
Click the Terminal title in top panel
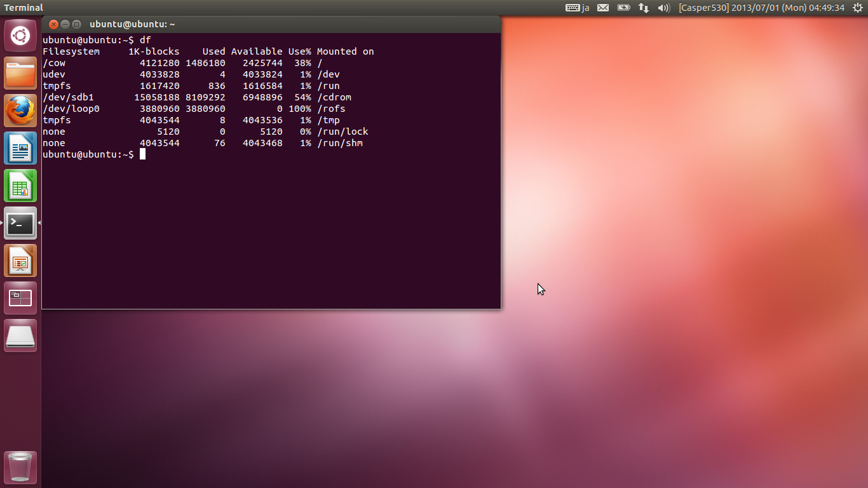coord(24,8)
